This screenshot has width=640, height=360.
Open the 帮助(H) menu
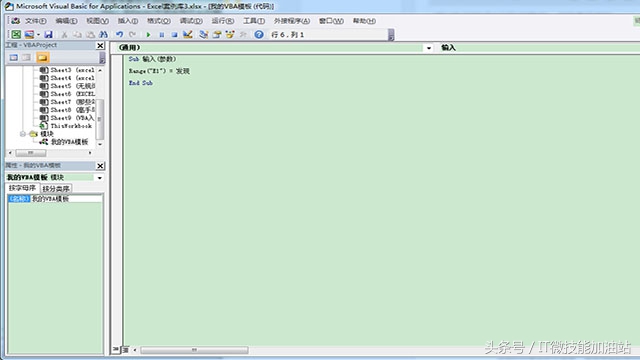364,21
